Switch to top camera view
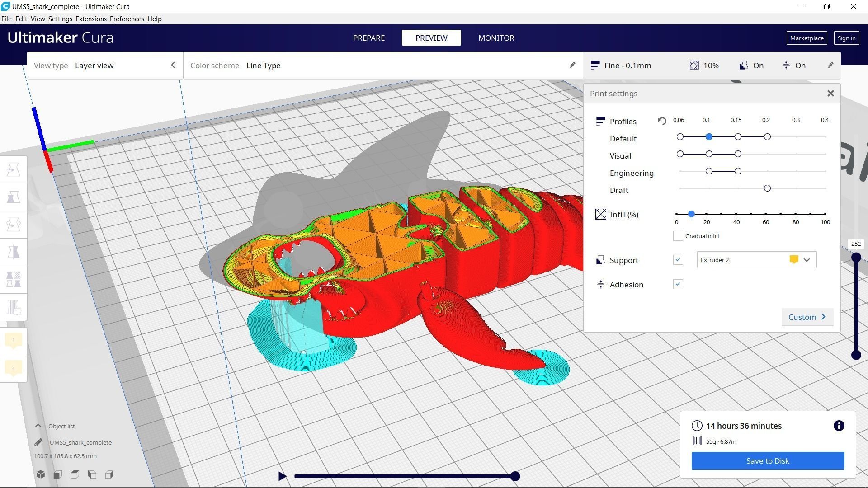This screenshot has width=868, height=488. tap(75, 474)
